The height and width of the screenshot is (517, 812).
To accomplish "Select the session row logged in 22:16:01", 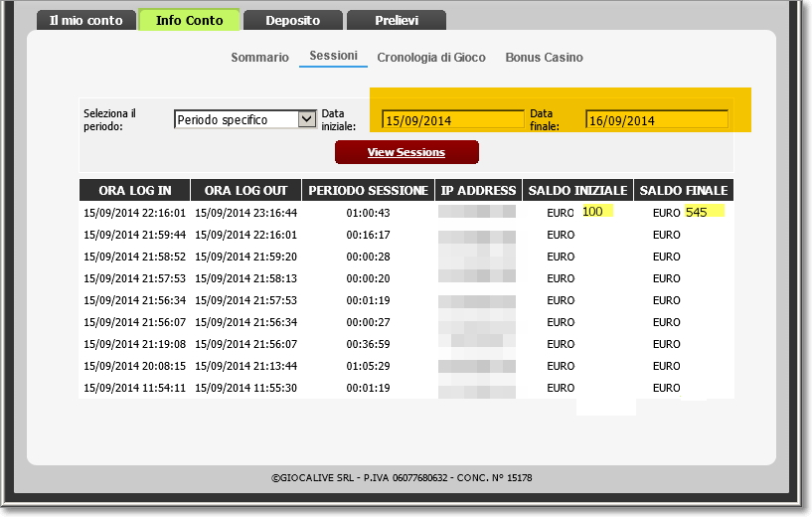I will [406, 213].
